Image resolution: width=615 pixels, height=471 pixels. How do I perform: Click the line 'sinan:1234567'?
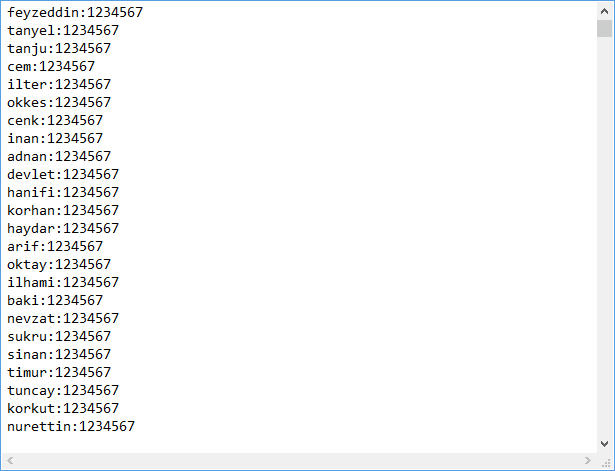(59, 355)
